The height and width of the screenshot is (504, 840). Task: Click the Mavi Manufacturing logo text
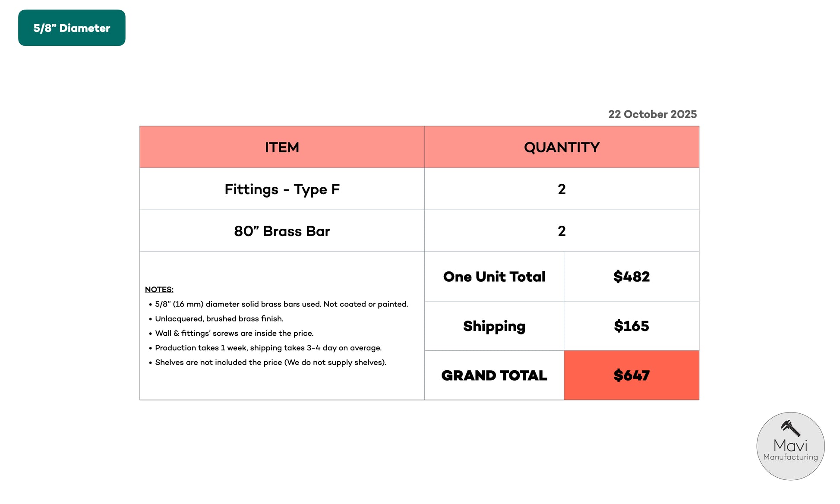790,450
